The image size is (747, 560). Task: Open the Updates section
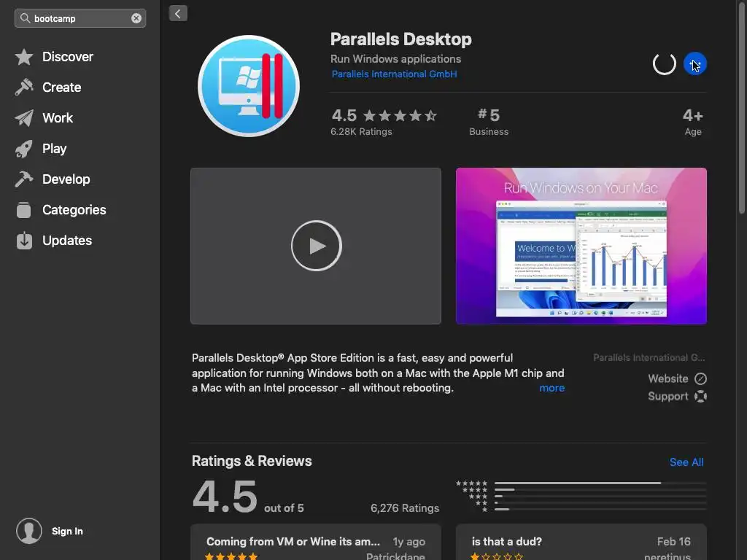pos(67,241)
